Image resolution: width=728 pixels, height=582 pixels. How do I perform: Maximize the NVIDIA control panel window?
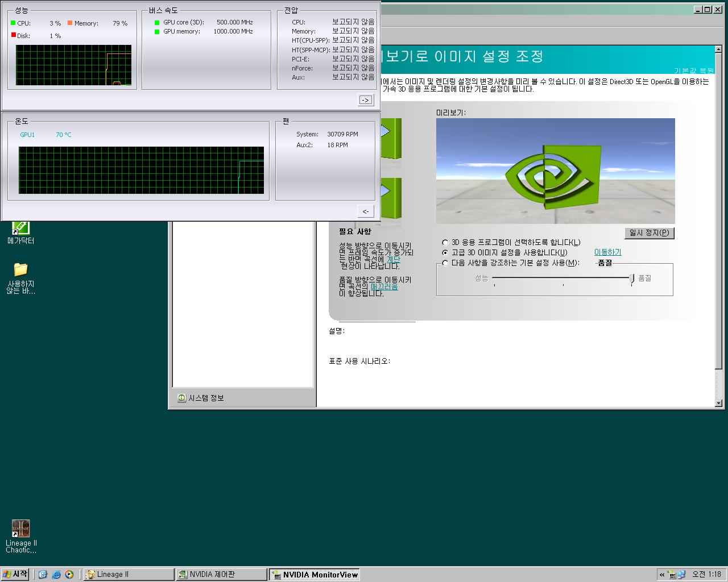coord(707,10)
